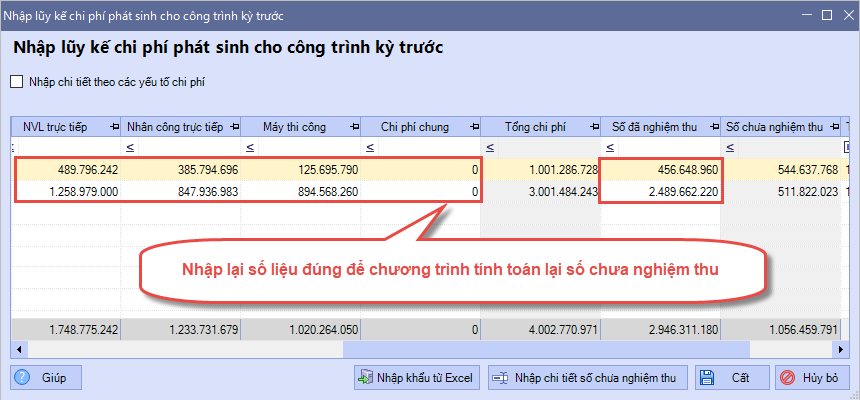Open filter operator for Nhân công trực tiếp

click(130, 148)
